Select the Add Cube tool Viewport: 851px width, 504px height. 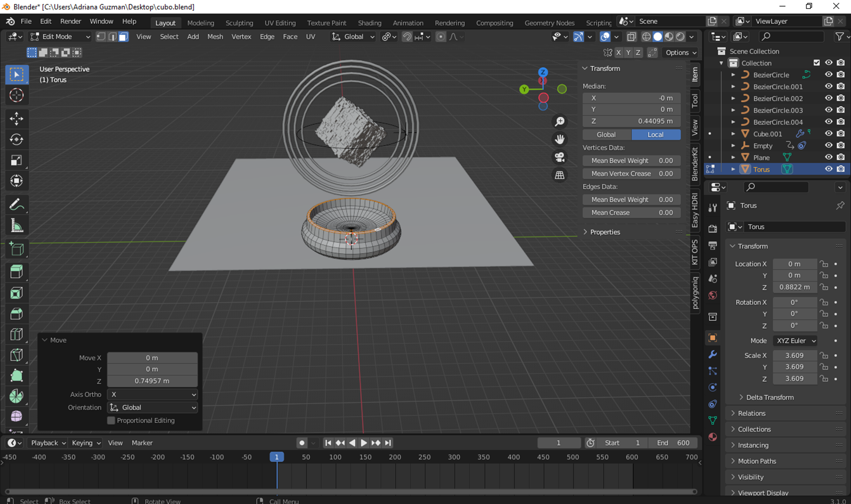click(x=17, y=249)
